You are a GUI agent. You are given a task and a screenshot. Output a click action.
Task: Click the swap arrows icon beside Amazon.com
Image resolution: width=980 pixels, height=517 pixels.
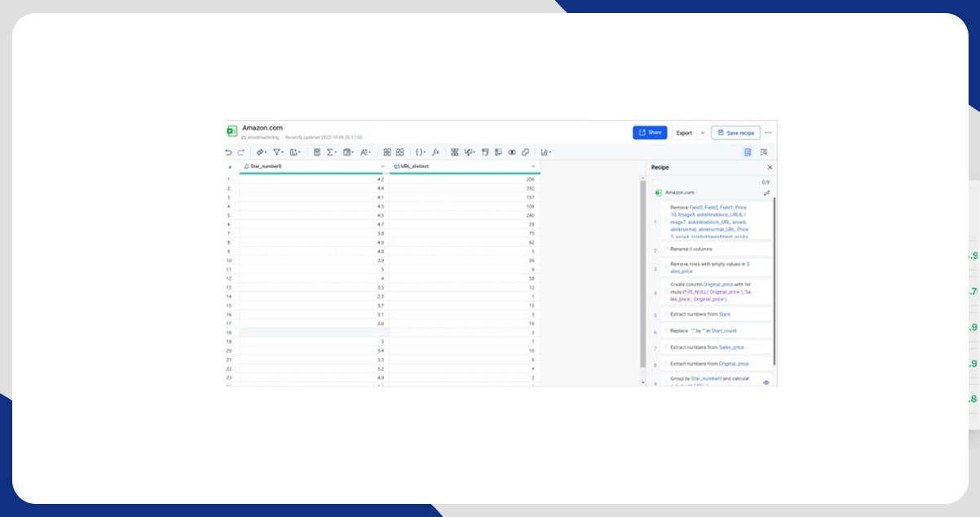[x=766, y=193]
